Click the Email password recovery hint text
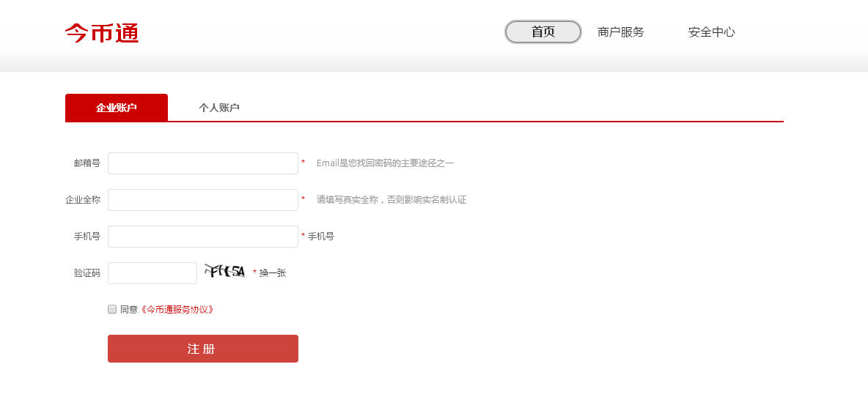This screenshot has height=397, width=868. pos(385,163)
